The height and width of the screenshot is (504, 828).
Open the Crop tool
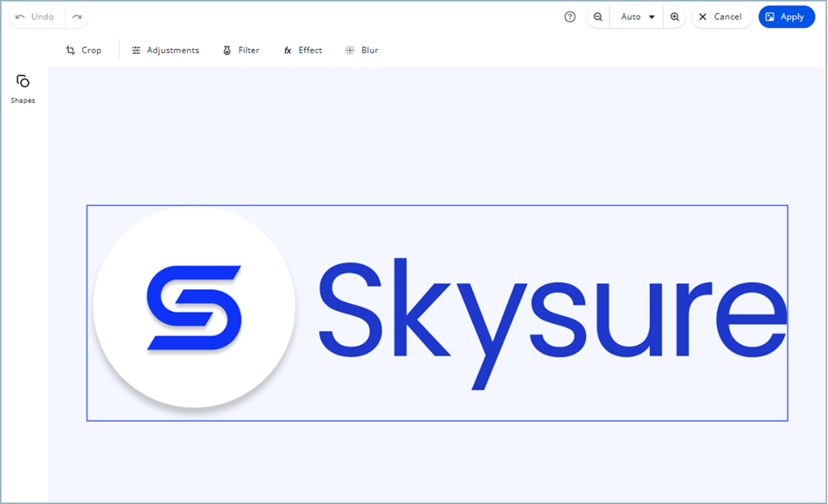tap(83, 50)
